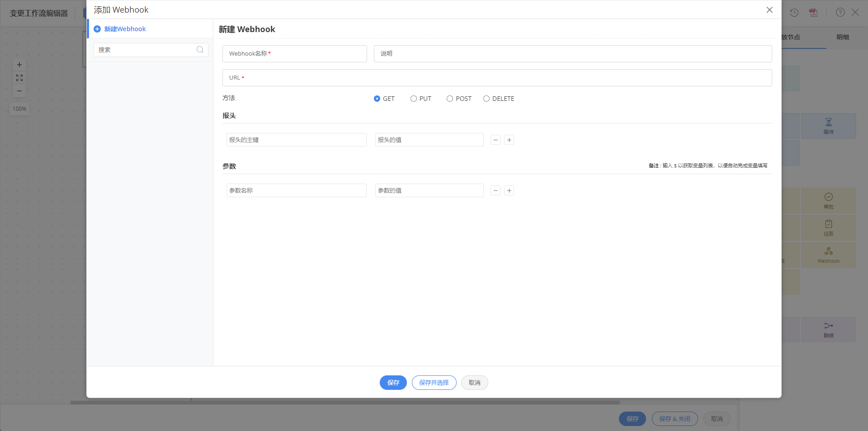
Task: Click background 保存 & 关闭 button
Action: 675,419
